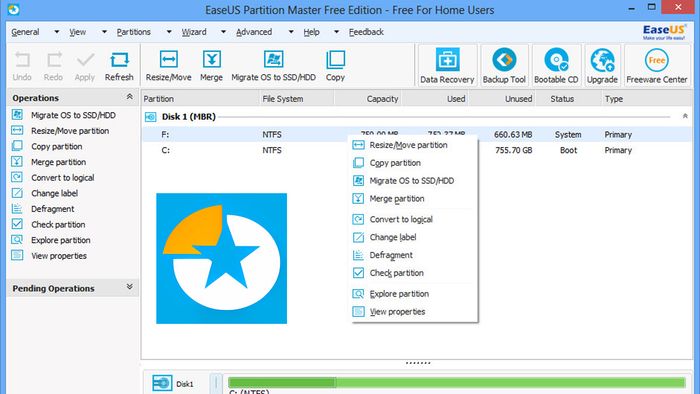
Task: Open the View menu dropdown arrow
Action: [104, 32]
